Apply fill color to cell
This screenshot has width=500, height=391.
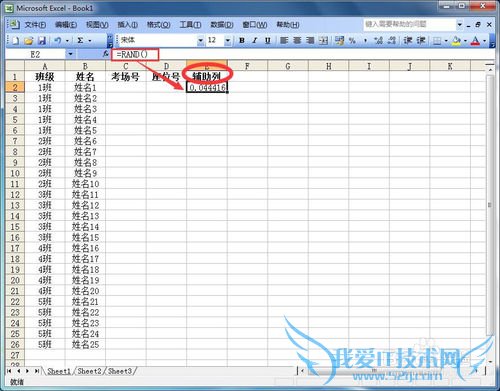coord(456,41)
